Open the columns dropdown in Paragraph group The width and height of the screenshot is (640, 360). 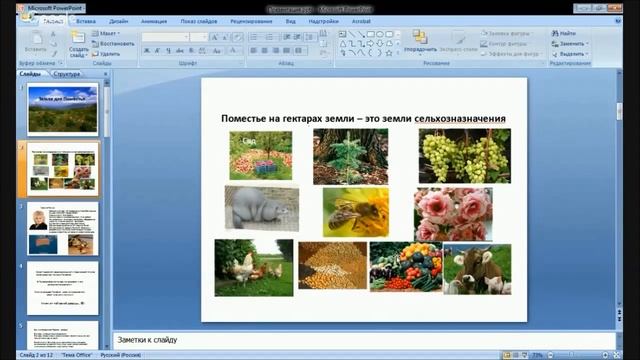pos(300,51)
